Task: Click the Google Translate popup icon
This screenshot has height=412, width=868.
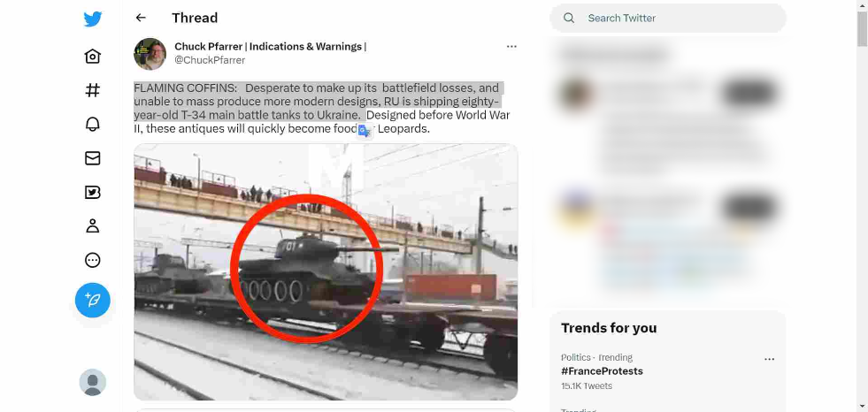Action: (364, 132)
